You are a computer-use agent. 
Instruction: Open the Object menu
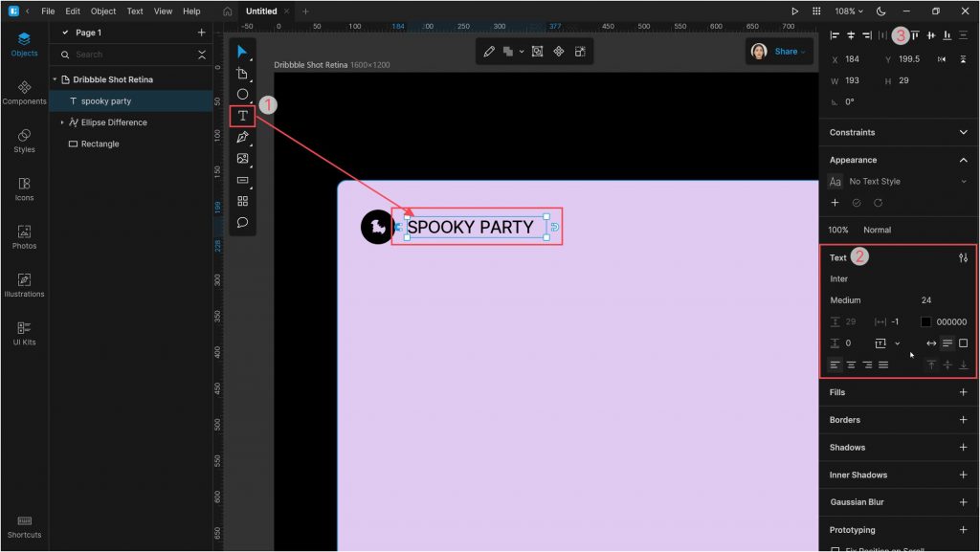103,11
